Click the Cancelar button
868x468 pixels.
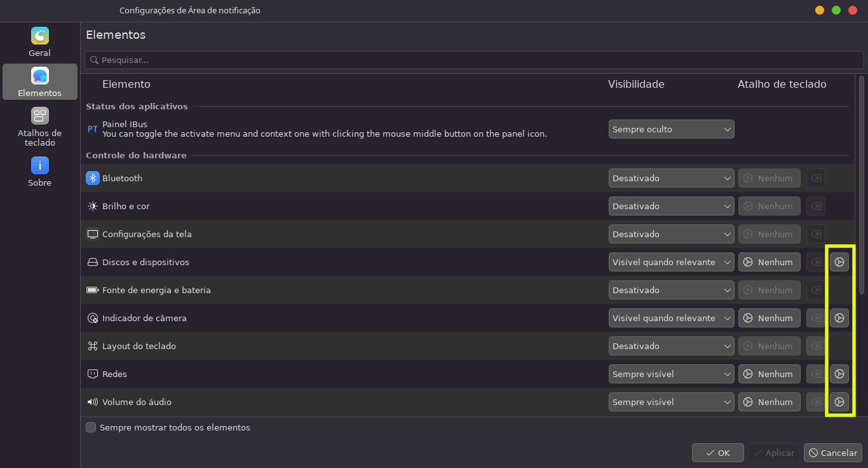click(832, 453)
